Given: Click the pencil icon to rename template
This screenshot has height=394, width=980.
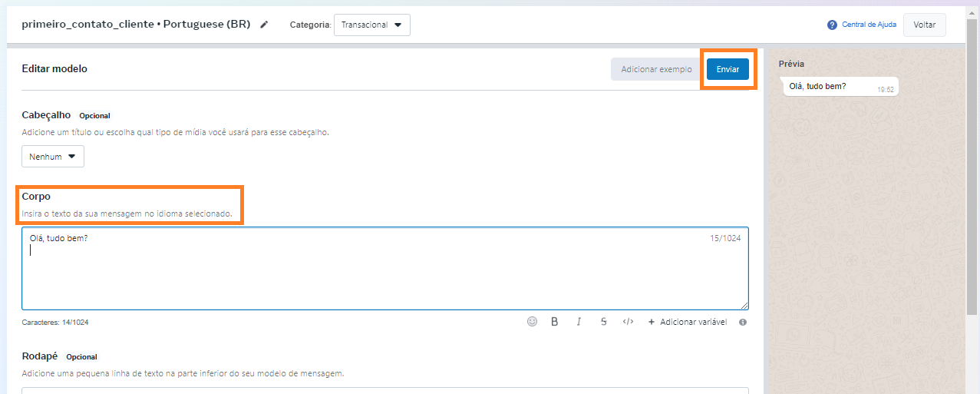Looking at the screenshot, I should (265, 25).
